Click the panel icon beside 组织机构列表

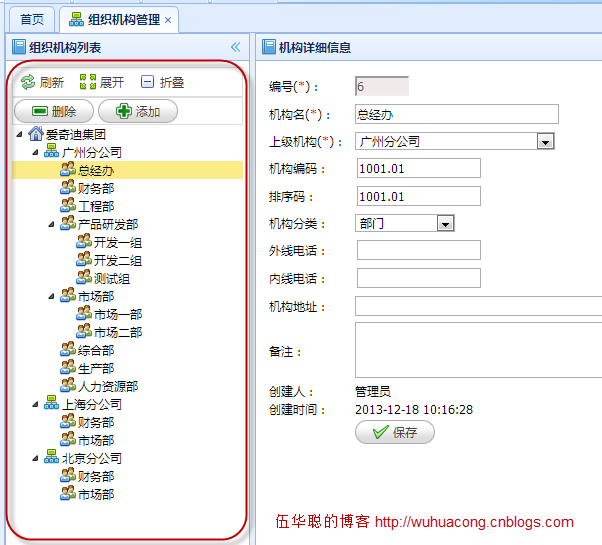(x=19, y=47)
